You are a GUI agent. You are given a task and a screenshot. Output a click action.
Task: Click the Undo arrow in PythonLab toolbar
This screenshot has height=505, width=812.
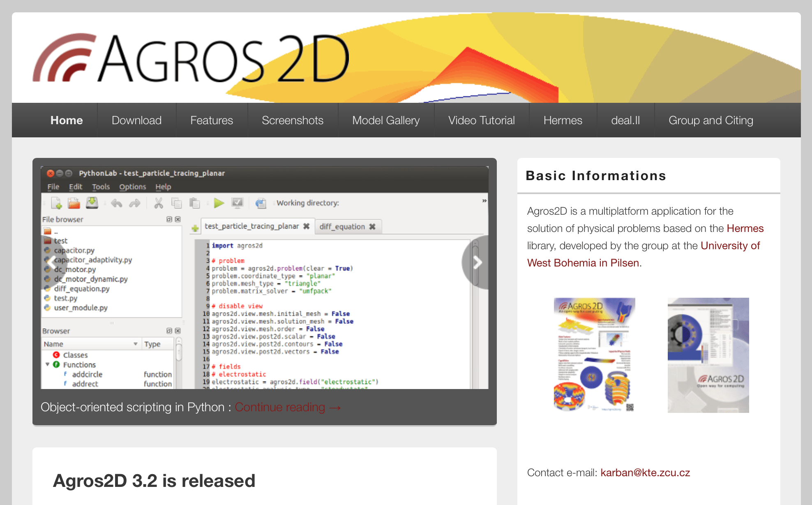(117, 203)
